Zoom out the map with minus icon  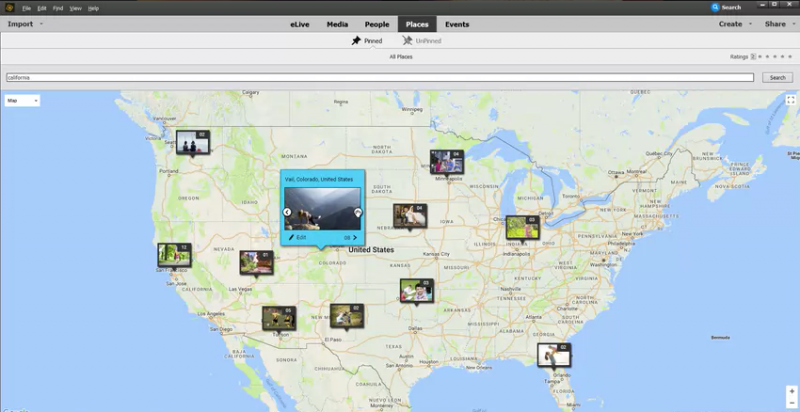[x=791, y=403]
